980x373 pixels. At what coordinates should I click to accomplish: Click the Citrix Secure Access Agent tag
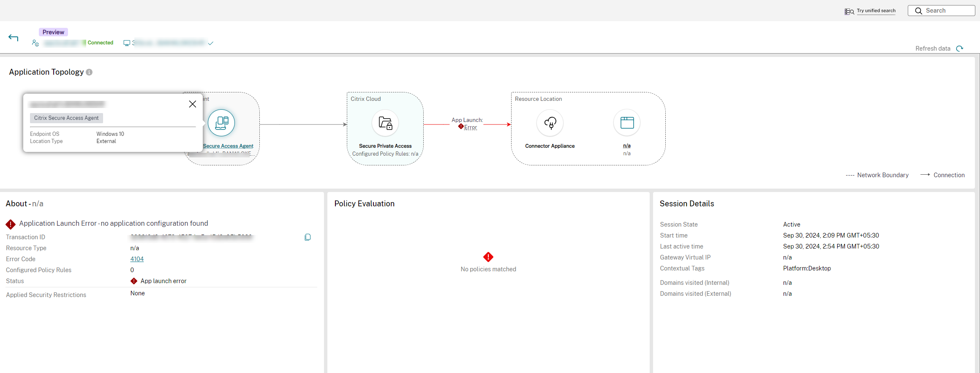(66, 118)
